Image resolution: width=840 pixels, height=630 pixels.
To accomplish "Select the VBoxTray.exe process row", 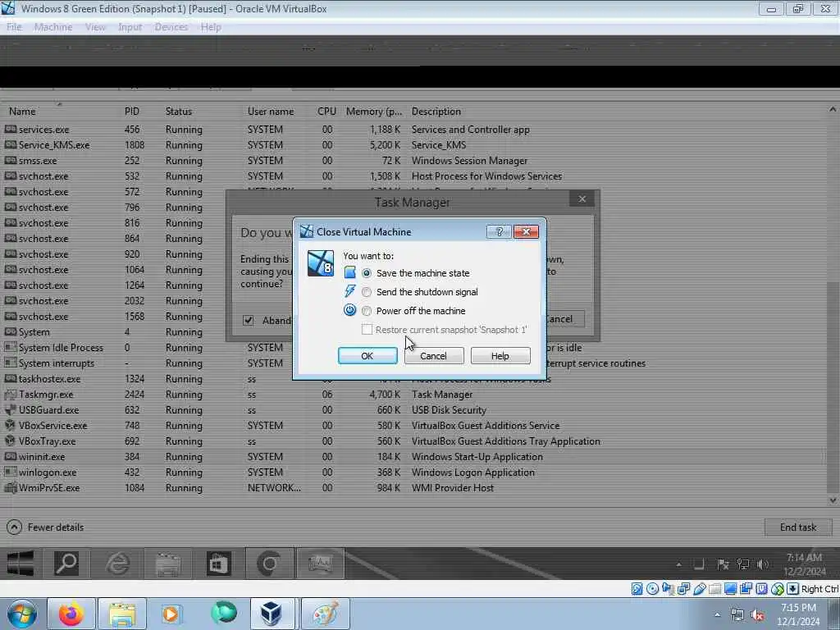I will 413,441.
